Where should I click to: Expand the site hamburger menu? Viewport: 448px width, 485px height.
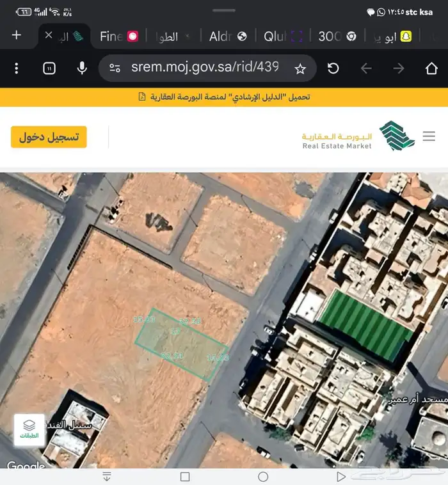pos(429,136)
